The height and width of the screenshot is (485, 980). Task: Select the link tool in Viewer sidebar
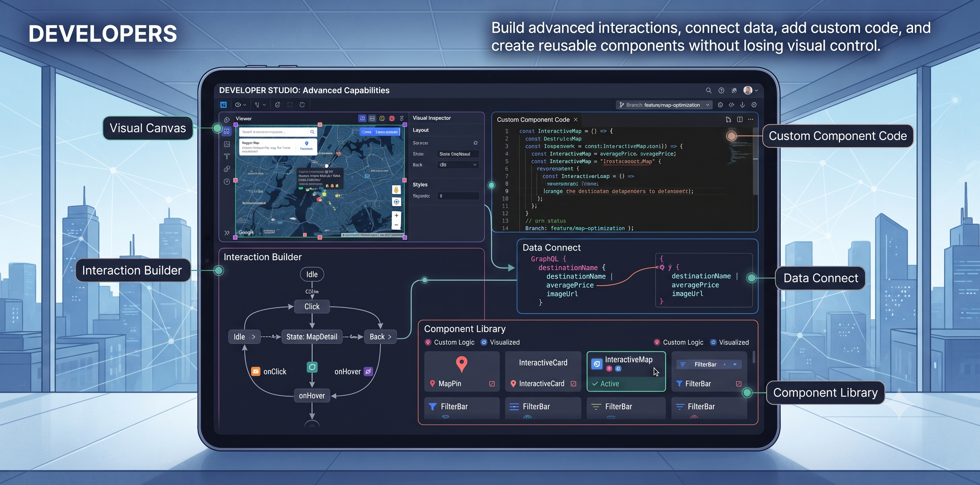tap(227, 169)
